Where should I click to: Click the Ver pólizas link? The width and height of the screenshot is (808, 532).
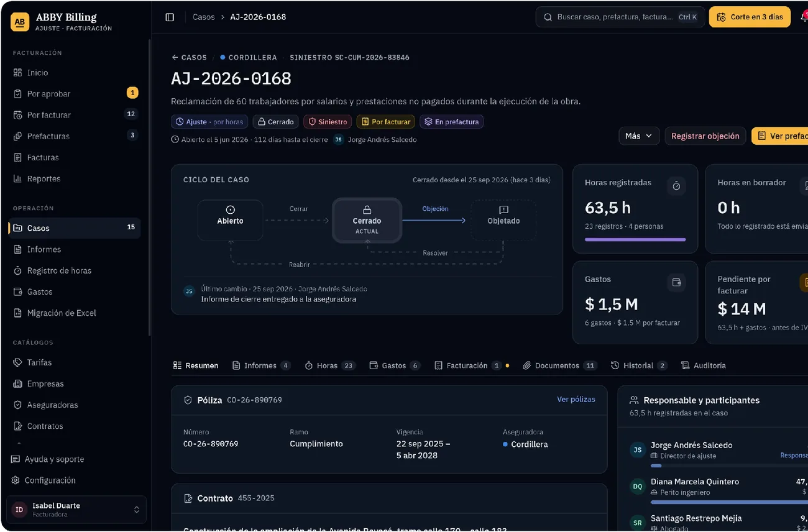[576, 400]
